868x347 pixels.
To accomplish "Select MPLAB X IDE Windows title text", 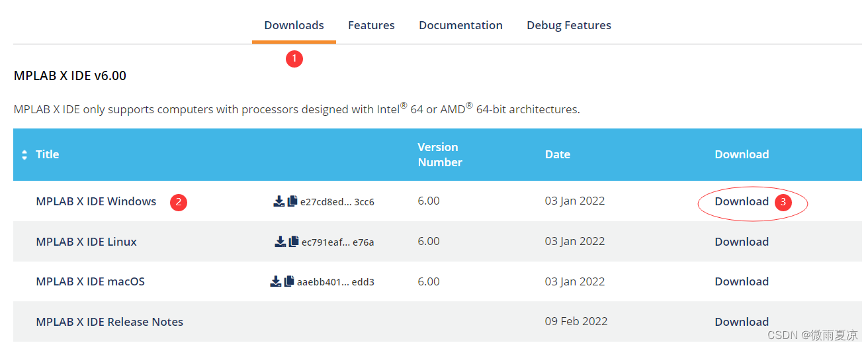I will 96,201.
